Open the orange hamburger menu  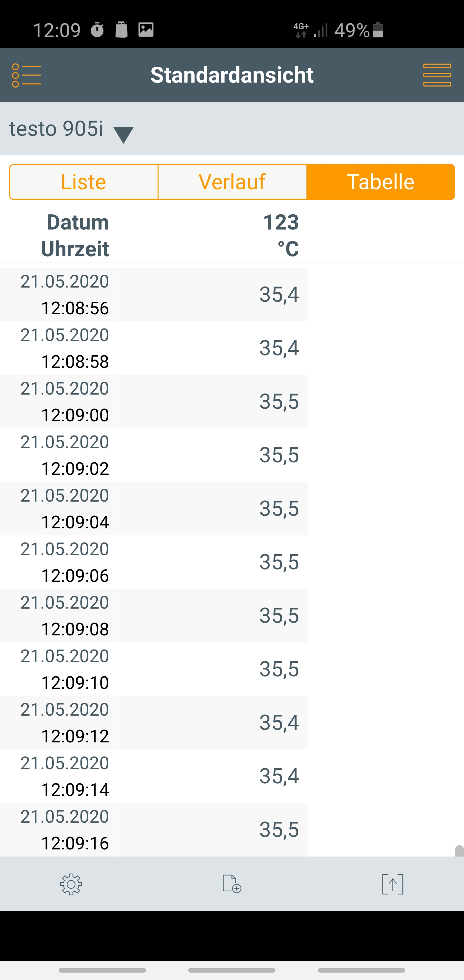coord(437,75)
